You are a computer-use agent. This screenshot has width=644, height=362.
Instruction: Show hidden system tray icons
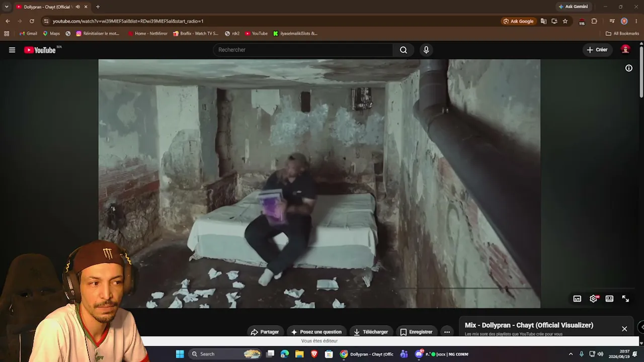571,354
